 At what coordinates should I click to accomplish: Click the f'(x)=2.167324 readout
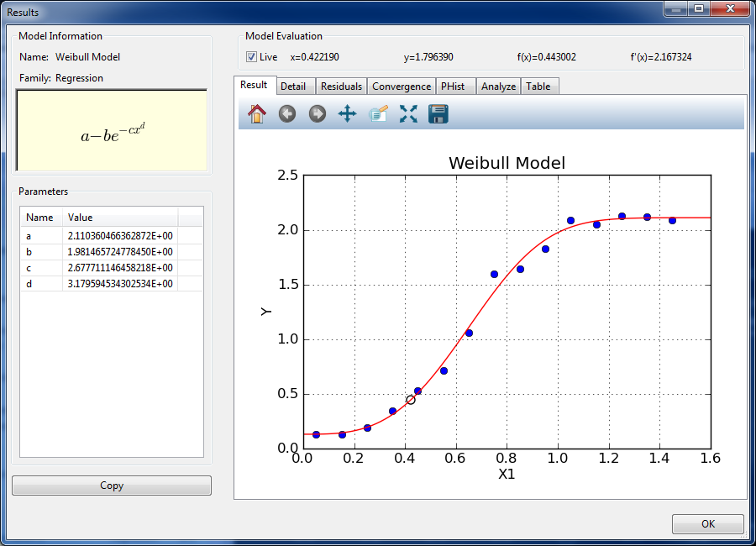click(x=661, y=57)
